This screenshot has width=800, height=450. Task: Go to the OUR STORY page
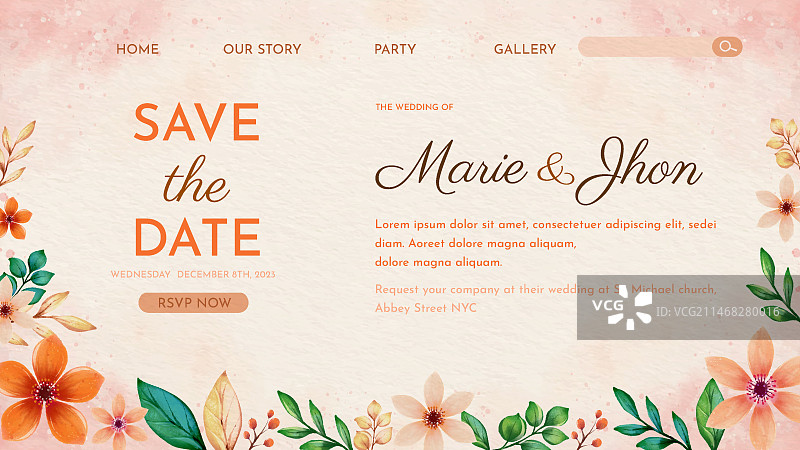(x=262, y=49)
